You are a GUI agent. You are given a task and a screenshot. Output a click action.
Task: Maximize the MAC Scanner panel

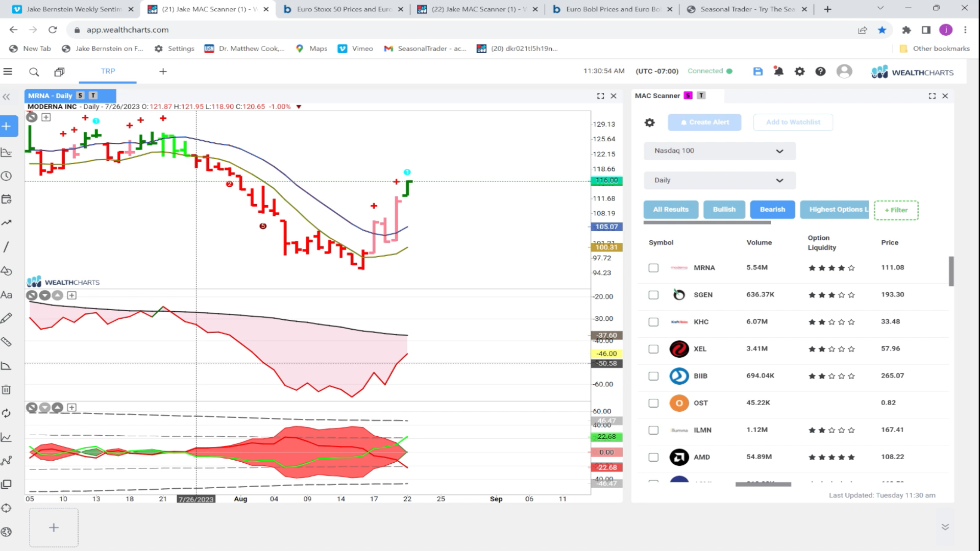(932, 96)
